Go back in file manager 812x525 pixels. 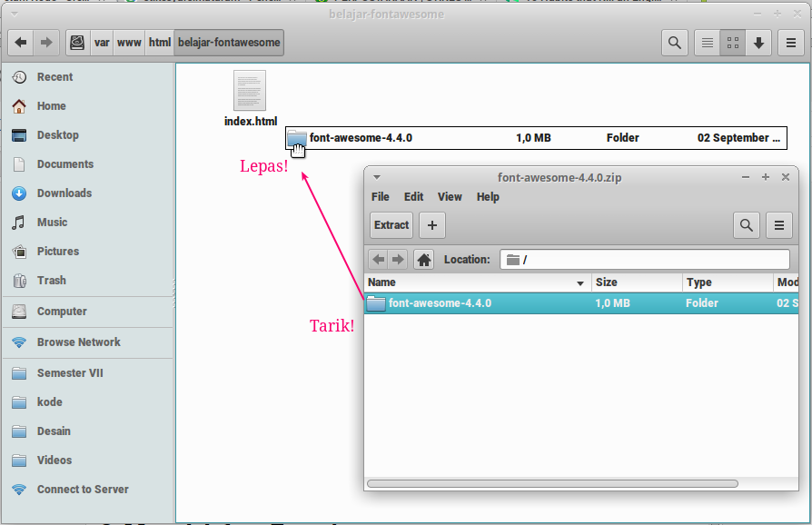click(21, 43)
